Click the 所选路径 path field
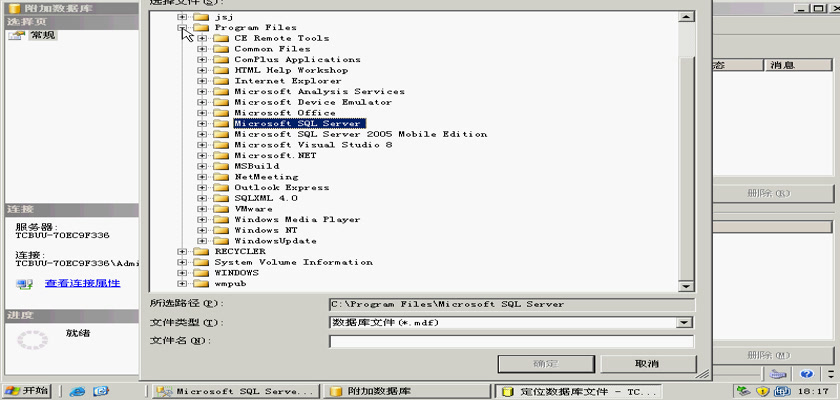The width and height of the screenshot is (840, 400). tap(512, 305)
